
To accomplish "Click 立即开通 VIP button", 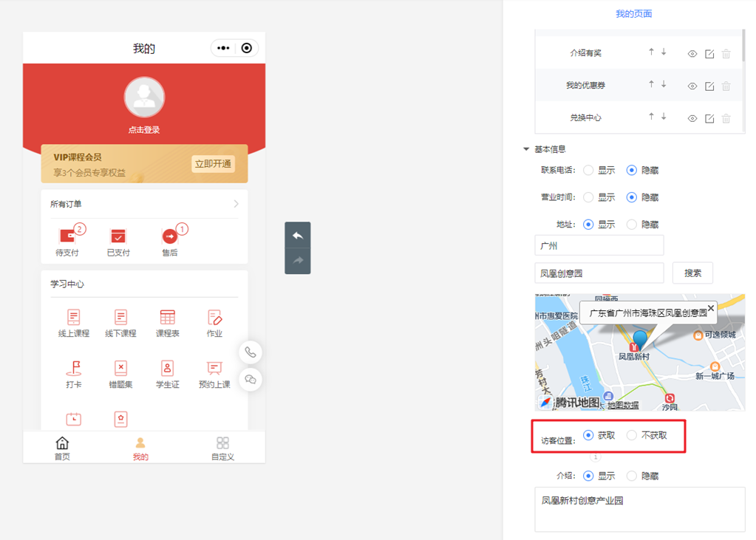I will 213,164.
